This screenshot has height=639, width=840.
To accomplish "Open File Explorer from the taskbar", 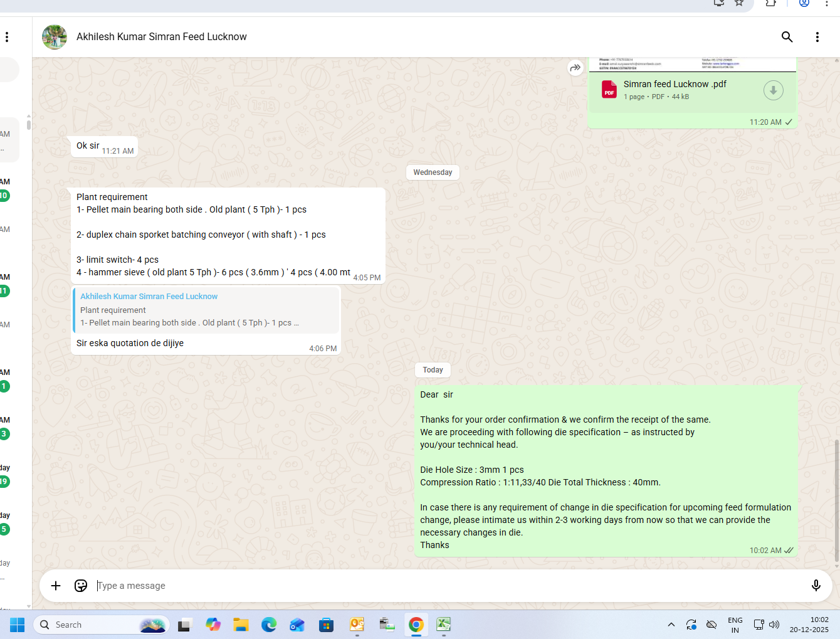I will pos(241,625).
